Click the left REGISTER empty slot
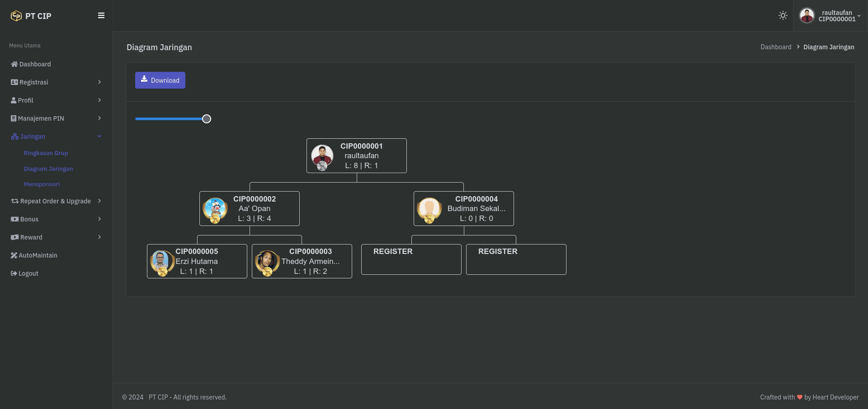868x409 pixels. (x=411, y=259)
